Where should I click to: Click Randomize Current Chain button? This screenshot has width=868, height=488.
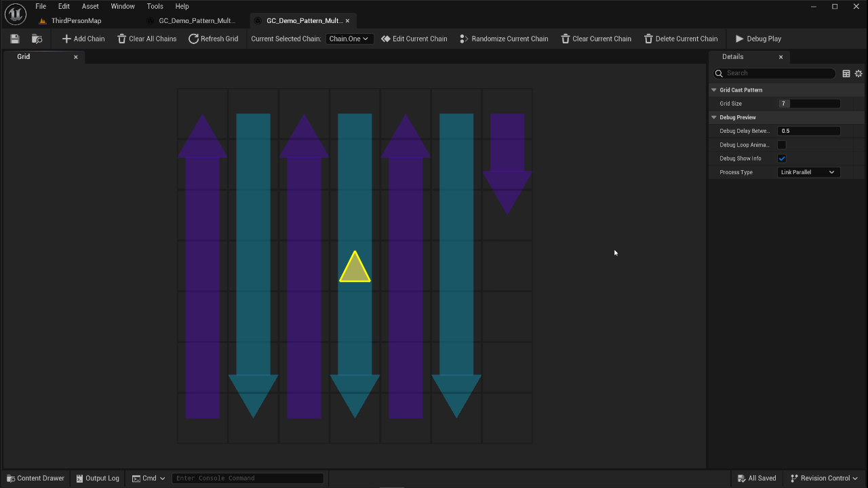[x=504, y=39]
